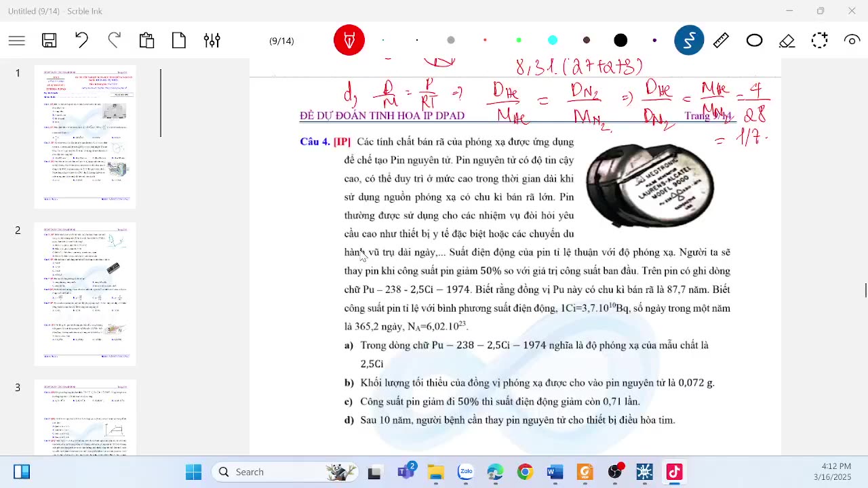Open OBS Studio from taskbar
The height and width of the screenshot is (488, 868).
(x=614, y=472)
